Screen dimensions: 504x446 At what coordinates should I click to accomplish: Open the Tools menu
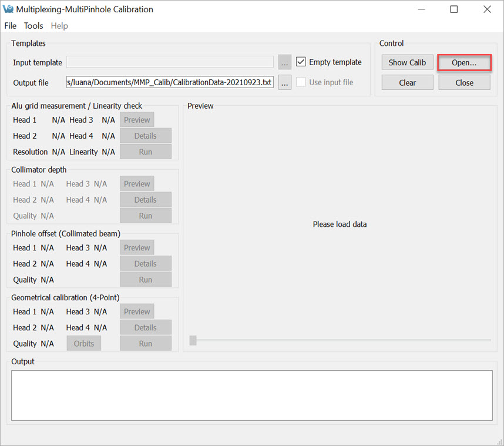click(33, 26)
